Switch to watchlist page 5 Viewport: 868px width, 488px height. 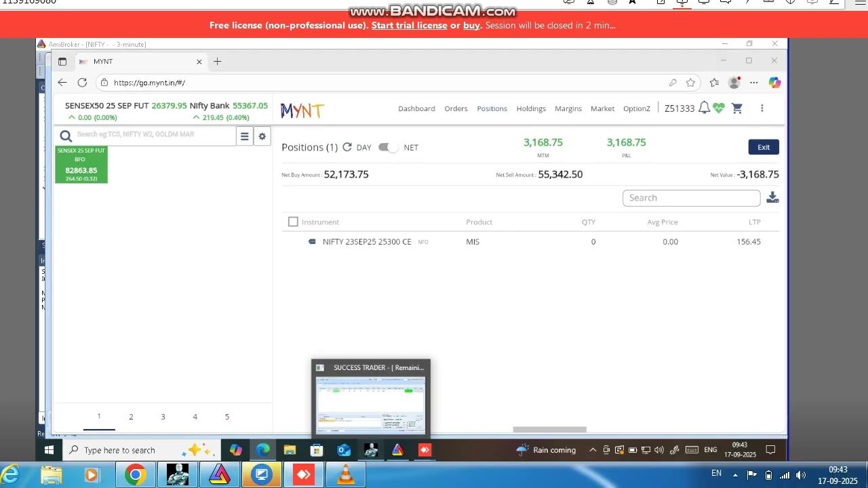226,417
